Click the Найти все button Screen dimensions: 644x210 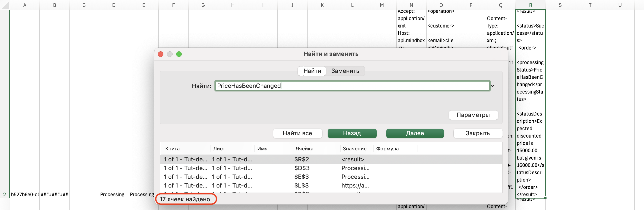(x=297, y=133)
